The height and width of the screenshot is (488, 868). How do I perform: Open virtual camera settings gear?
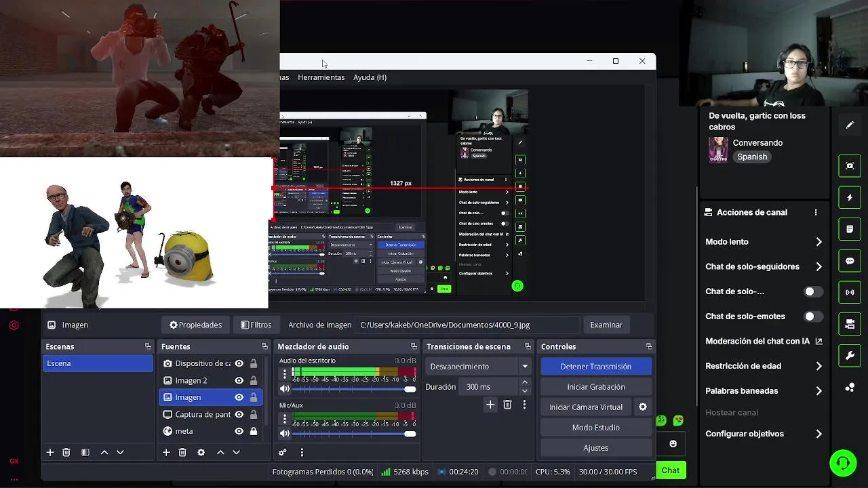[643, 407]
